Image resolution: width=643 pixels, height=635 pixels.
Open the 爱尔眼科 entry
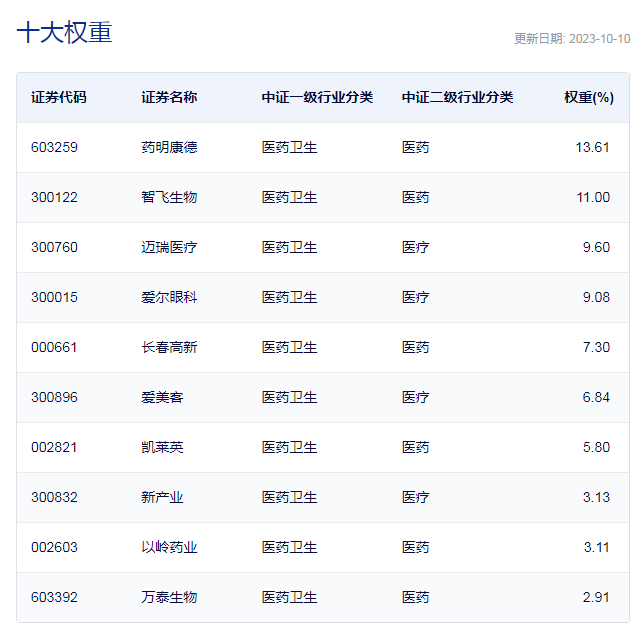[169, 297]
